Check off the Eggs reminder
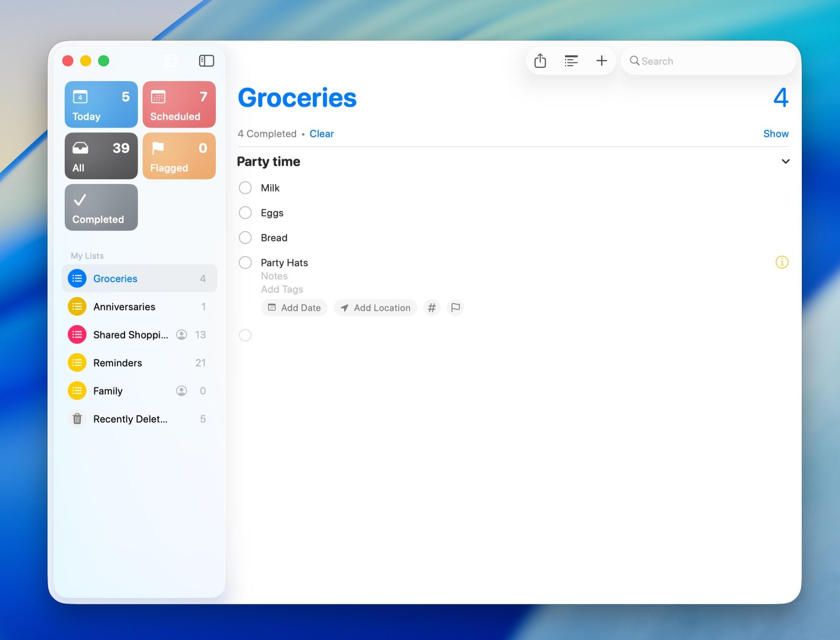Screen dimensions: 840x640 pos(245,213)
